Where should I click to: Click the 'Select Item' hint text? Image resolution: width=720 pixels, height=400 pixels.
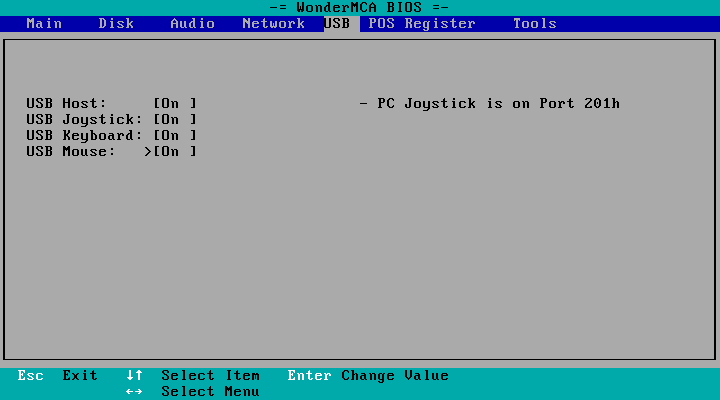coord(210,376)
